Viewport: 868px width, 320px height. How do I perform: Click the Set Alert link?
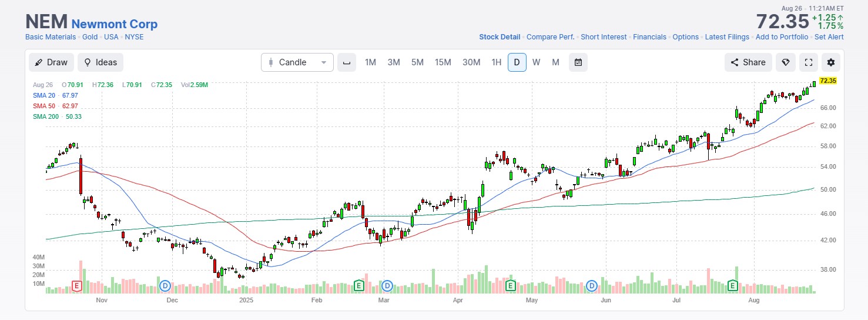tap(829, 37)
